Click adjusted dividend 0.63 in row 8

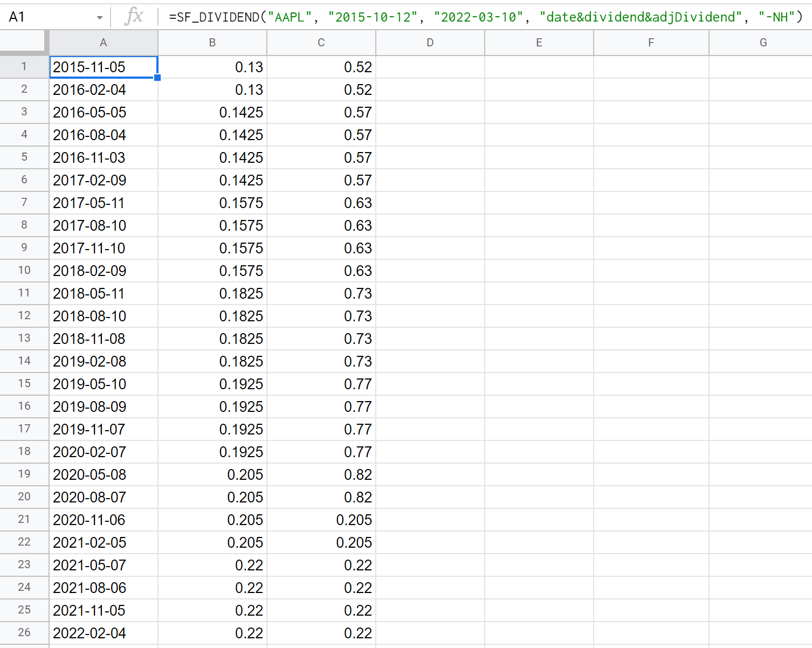click(321, 225)
